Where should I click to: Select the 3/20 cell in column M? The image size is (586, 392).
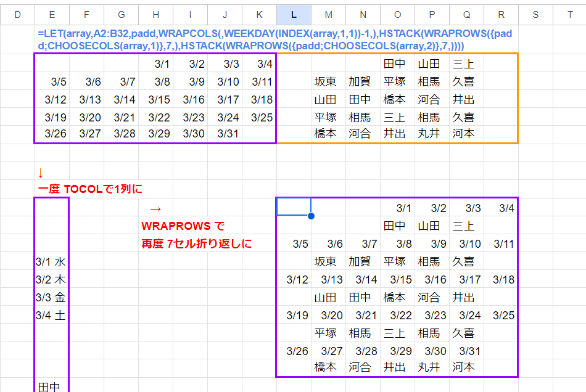[x=329, y=316]
